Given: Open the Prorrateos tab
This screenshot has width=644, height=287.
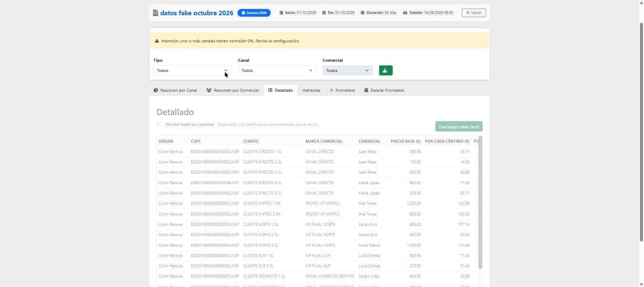Looking at the screenshot, I should (x=342, y=90).
